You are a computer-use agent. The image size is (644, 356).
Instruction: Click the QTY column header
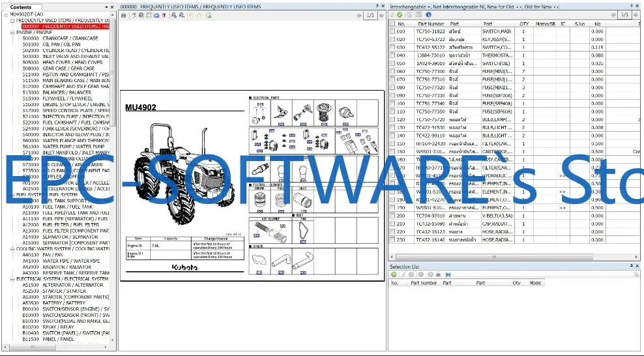coord(524,23)
